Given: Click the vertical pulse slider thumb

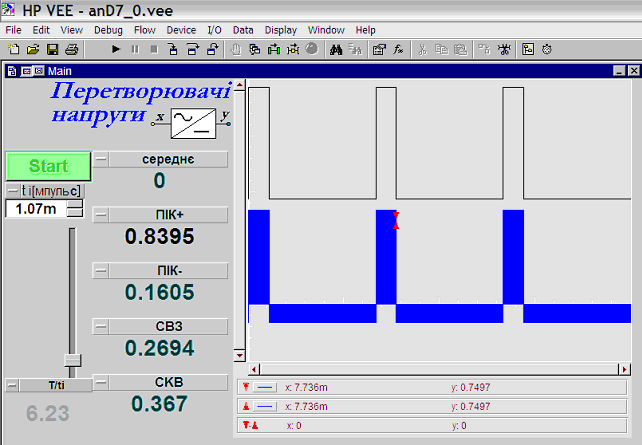Looking at the screenshot, I should 72,360.
